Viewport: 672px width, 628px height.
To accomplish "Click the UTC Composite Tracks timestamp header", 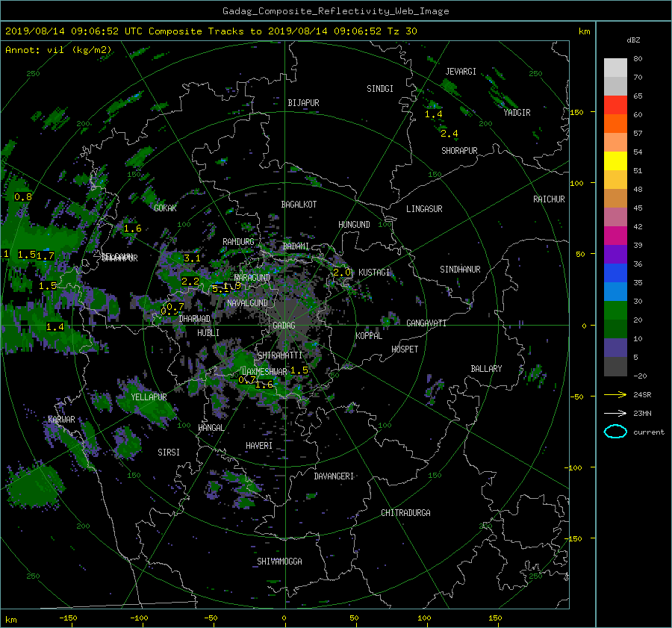I will click(211, 31).
